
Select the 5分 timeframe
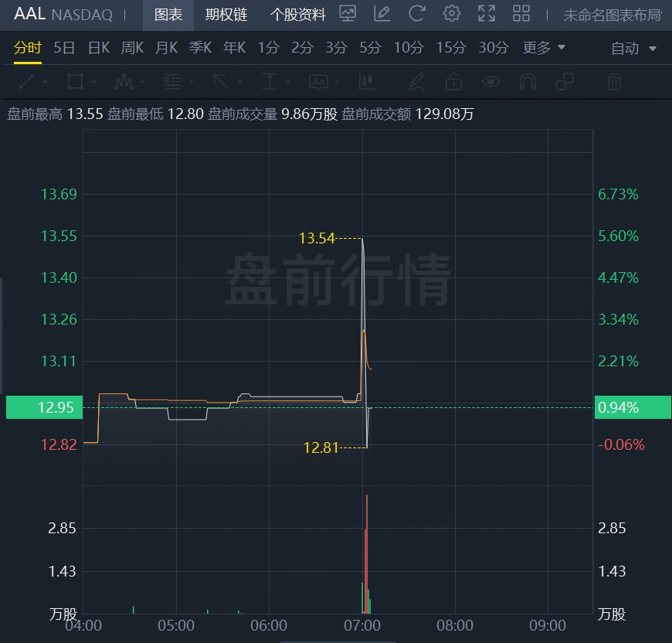[370, 48]
